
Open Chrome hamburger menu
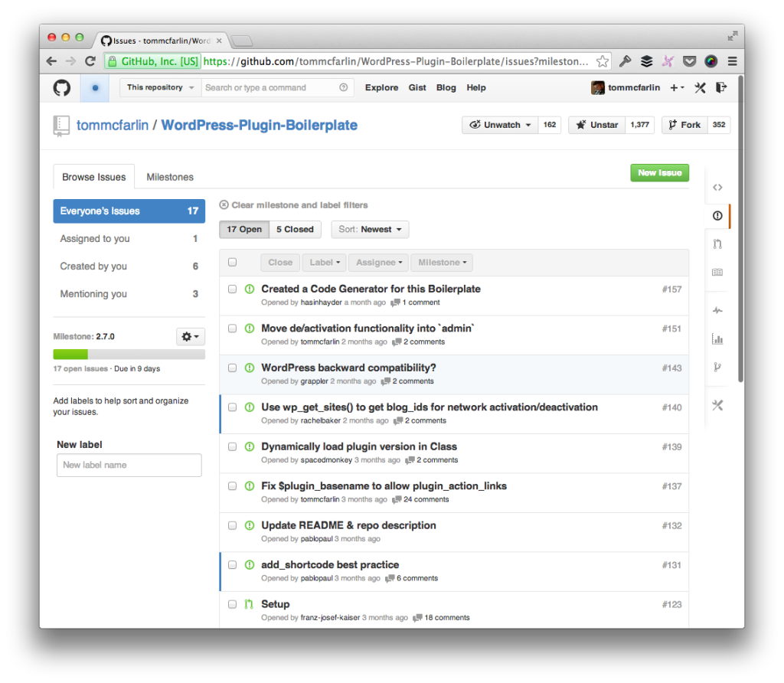coord(733,61)
